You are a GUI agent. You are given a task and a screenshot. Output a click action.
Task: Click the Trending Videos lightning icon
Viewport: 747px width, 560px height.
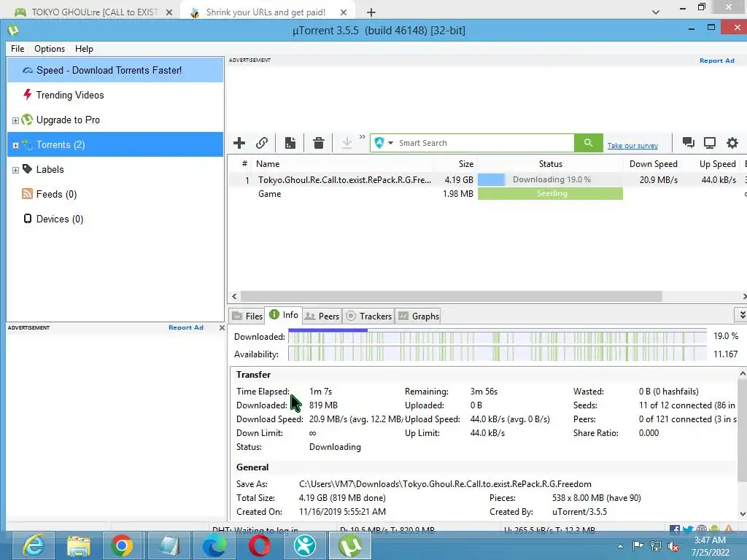click(28, 94)
